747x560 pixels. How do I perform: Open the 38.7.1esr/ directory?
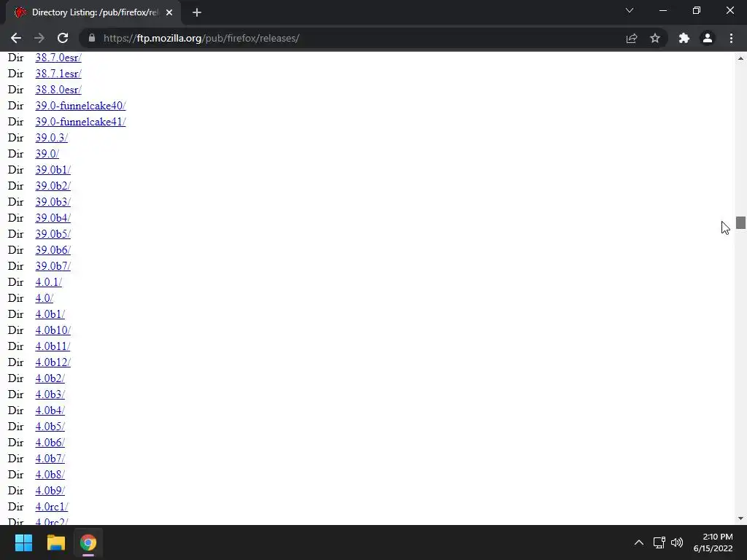click(58, 74)
